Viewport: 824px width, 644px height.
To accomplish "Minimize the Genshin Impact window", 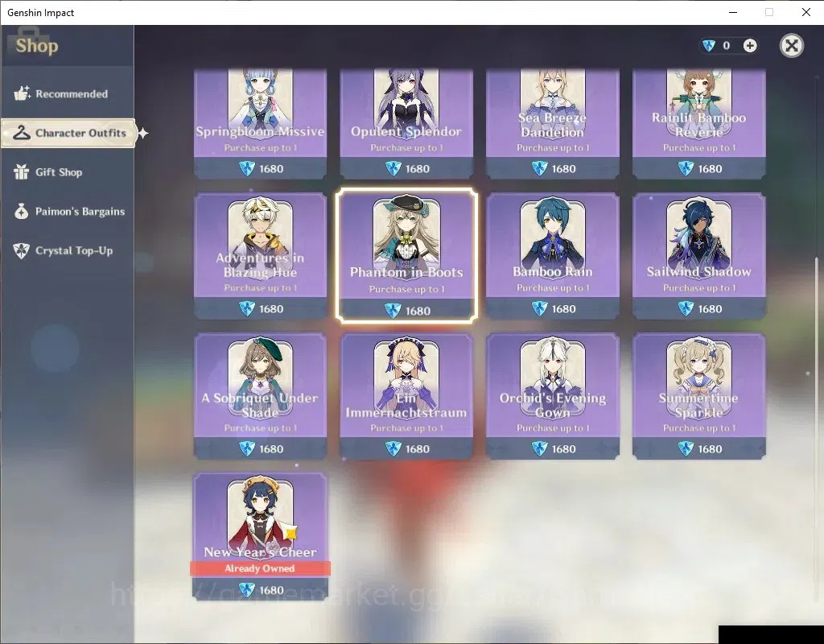I will tap(734, 12).
